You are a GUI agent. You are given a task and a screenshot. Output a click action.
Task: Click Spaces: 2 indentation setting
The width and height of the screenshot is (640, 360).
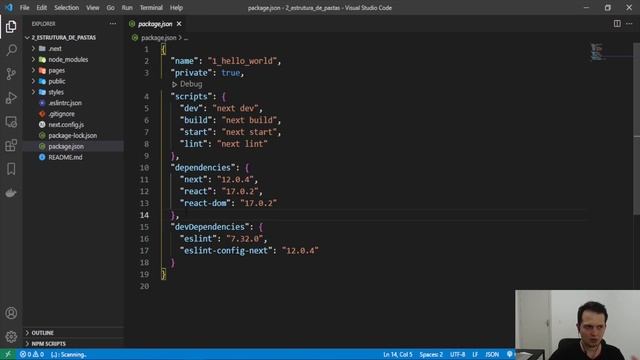tap(431, 354)
